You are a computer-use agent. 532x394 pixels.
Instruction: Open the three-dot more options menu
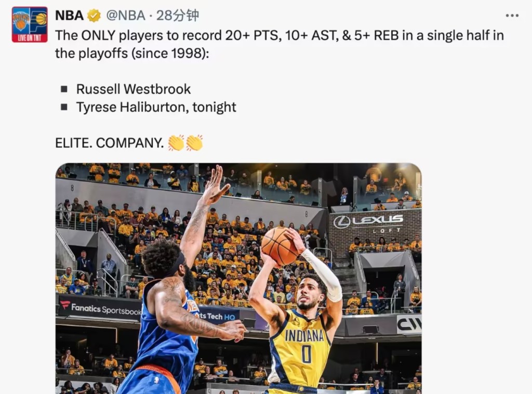point(512,16)
